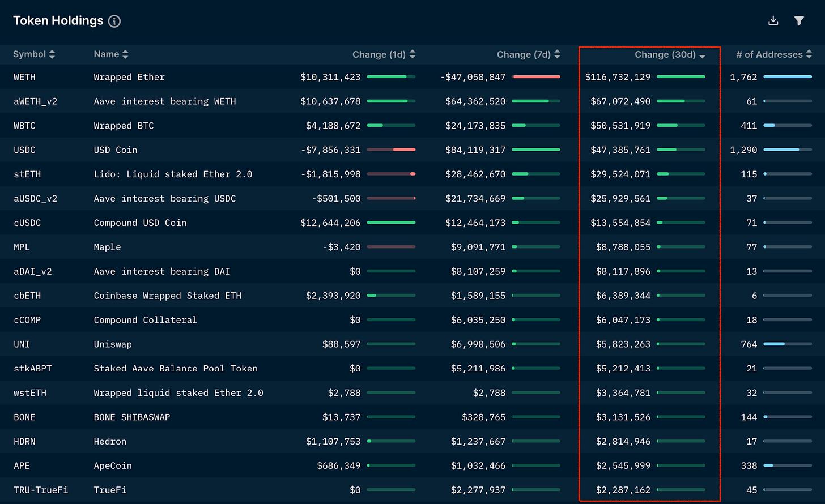This screenshot has width=825, height=504.
Task: Click WETH's 30d change green bar
Action: [x=681, y=77]
